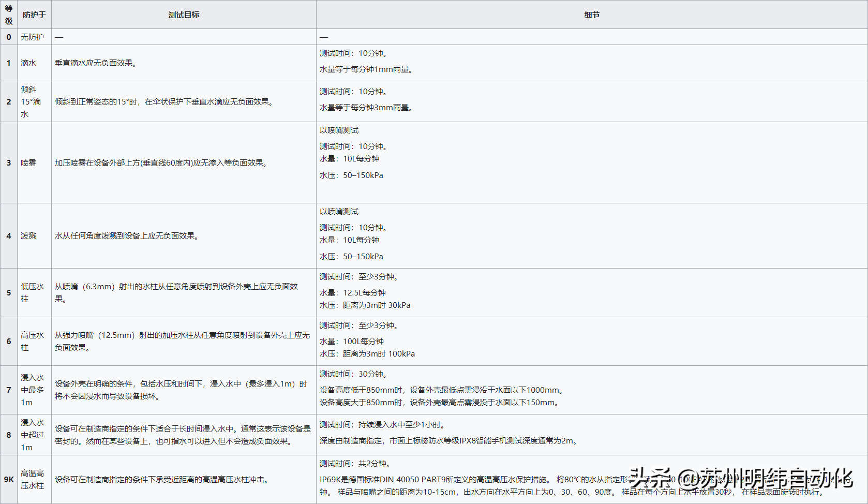Select the "高温高压水柱" cell

[x=32, y=480]
